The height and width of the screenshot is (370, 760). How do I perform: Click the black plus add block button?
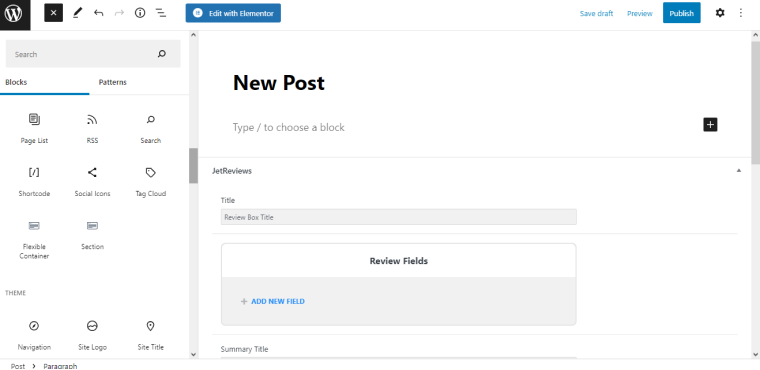[x=710, y=125]
